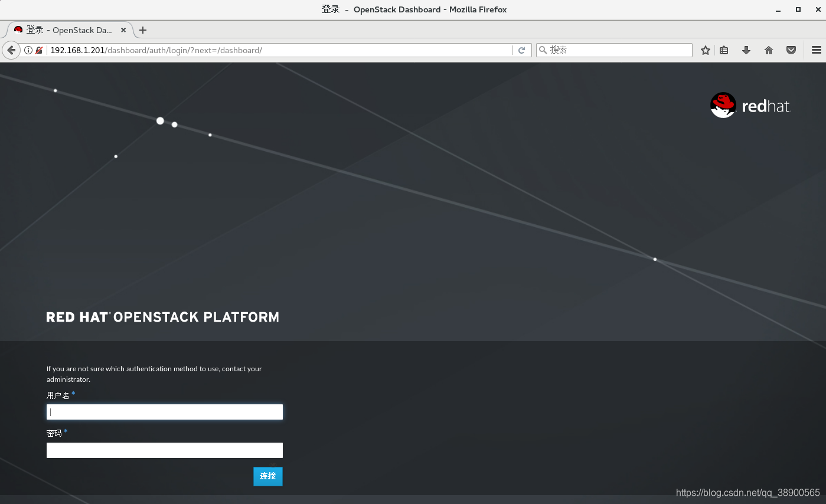Click the Red Hat logo
The height and width of the screenshot is (504, 826).
(750, 105)
